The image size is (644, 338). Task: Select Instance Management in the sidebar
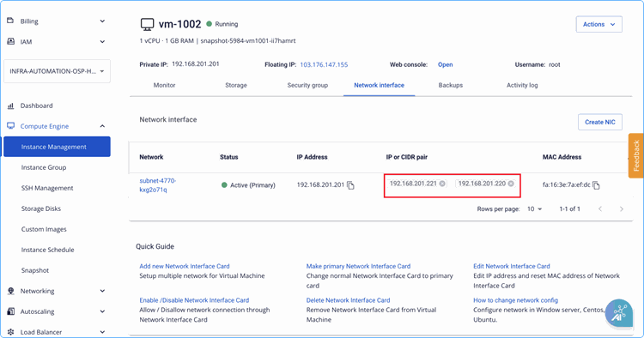tap(57, 147)
